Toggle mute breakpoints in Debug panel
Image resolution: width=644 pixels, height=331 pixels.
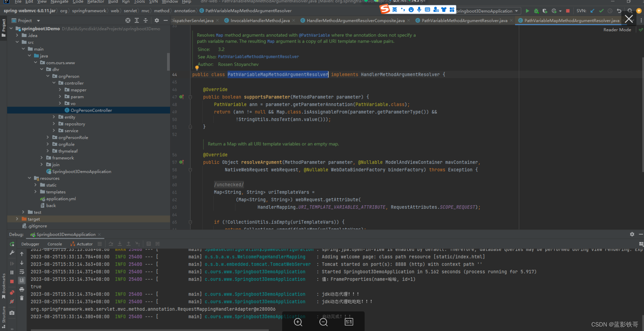coord(12,301)
